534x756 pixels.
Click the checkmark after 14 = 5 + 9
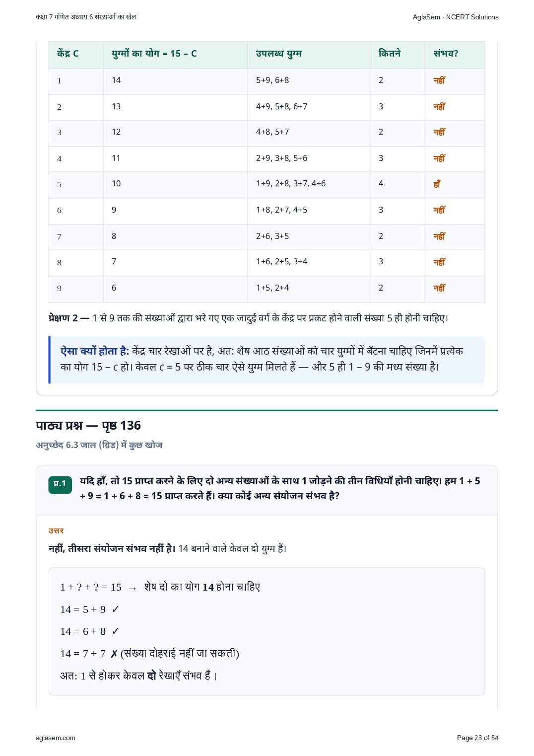point(116,609)
